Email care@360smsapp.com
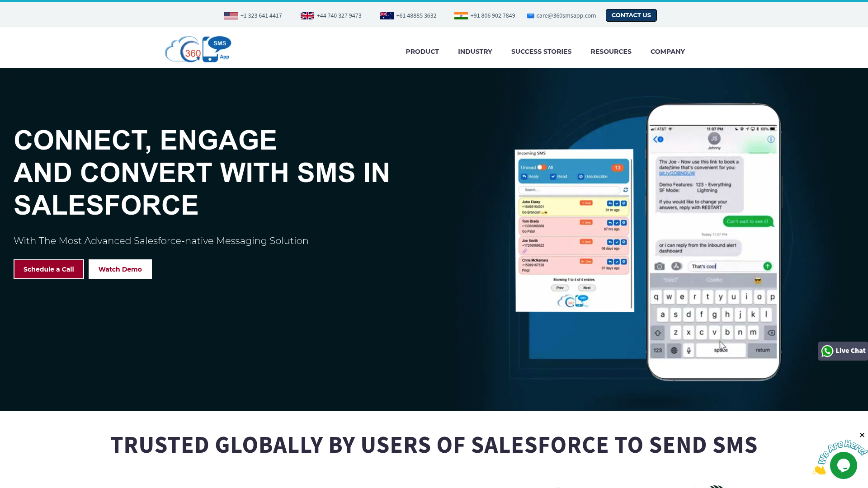Image resolution: width=868 pixels, height=488 pixels. pyautogui.click(x=566, y=16)
